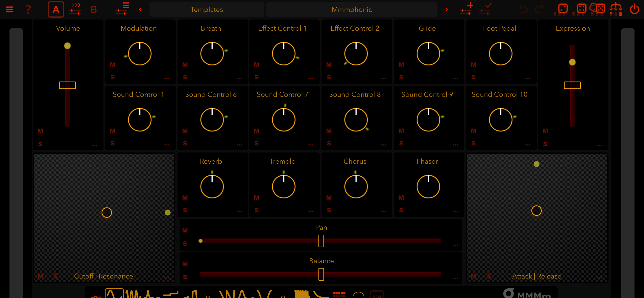Select preset slot B
644x298 pixels.
93,10
